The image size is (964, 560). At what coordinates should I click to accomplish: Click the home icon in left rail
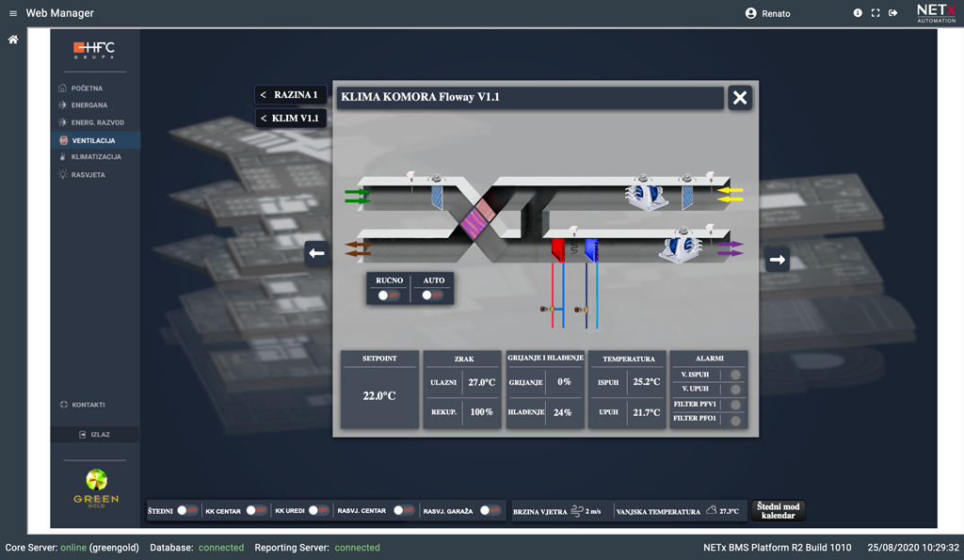coord(13,40)
